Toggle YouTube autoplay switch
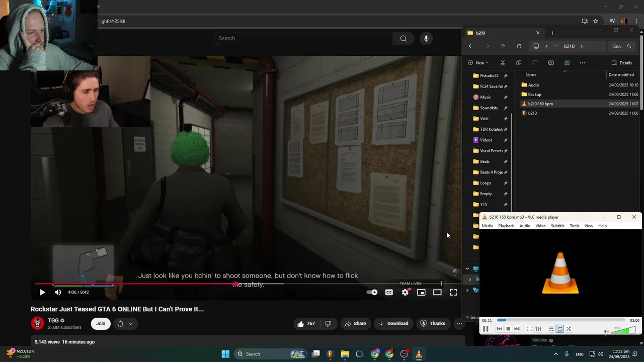Screen dimensions: 644x362 [x=372, y=292]
